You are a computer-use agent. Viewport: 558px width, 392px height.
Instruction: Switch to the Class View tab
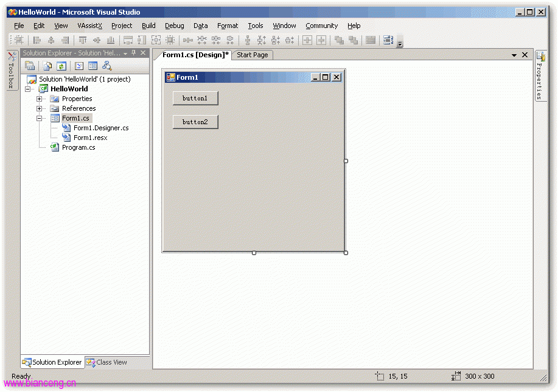[106, 362]
